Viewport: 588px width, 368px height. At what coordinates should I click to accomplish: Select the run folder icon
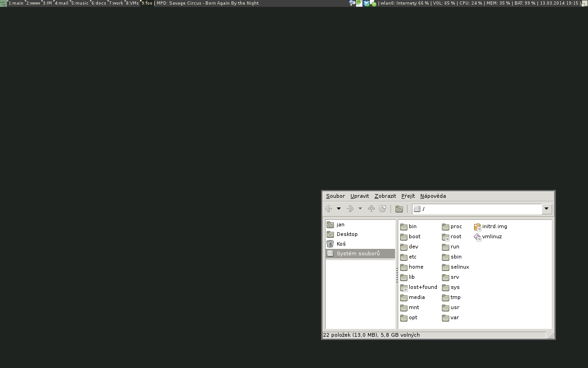(446, 247)
